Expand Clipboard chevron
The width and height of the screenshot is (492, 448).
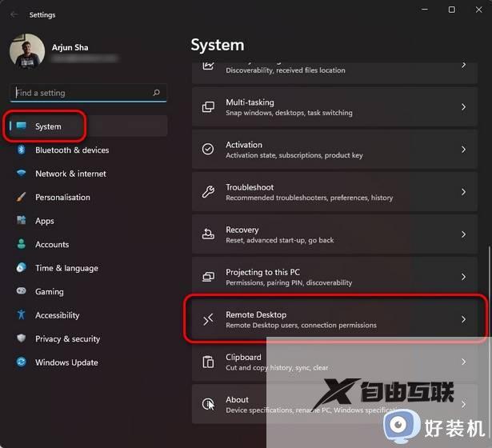pyautogui.click(x=463, y=362)
